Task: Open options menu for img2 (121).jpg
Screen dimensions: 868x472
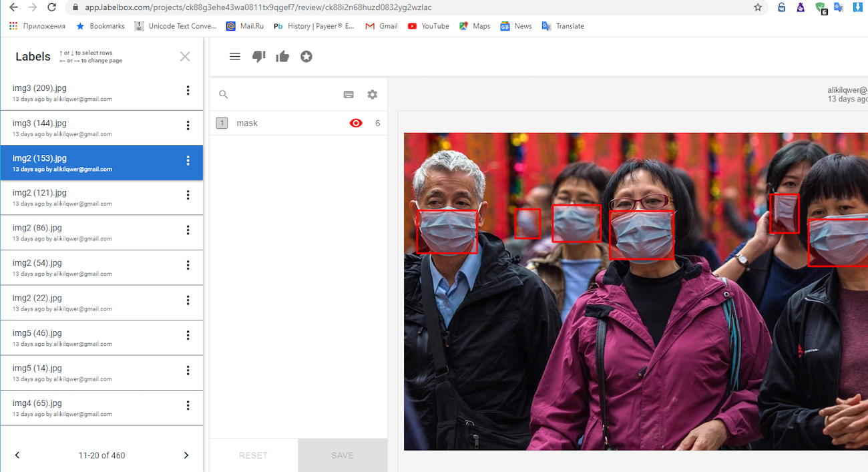Action: click(x=188, y=195)
